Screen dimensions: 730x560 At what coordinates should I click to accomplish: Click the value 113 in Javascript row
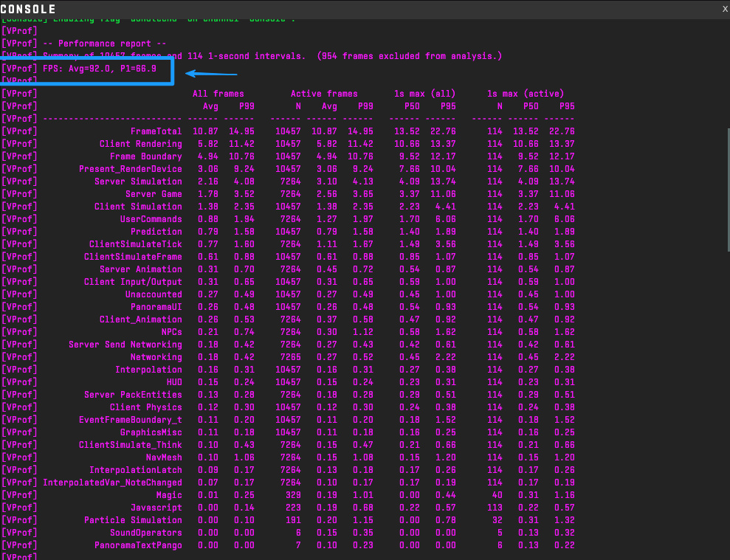(495, 509)
